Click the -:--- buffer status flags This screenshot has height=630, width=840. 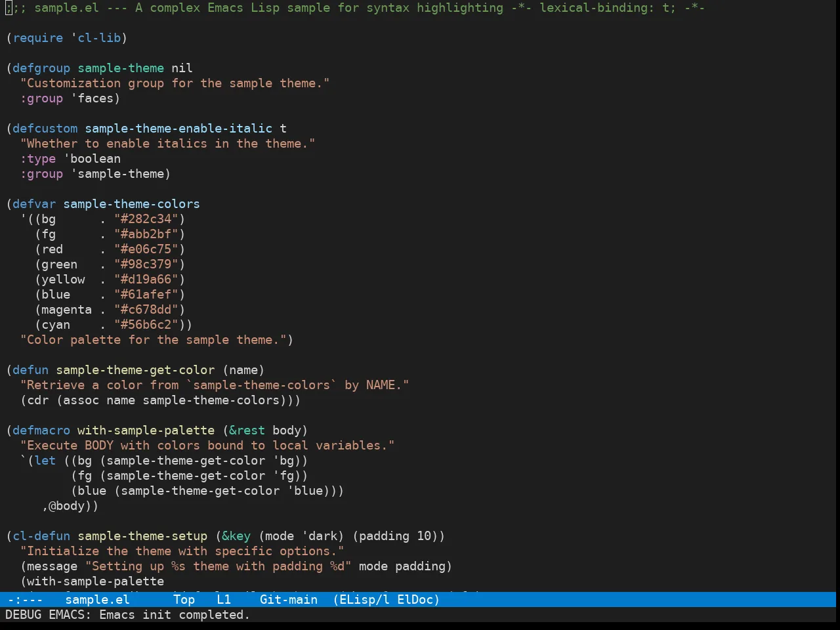click(x=25, y=599)
